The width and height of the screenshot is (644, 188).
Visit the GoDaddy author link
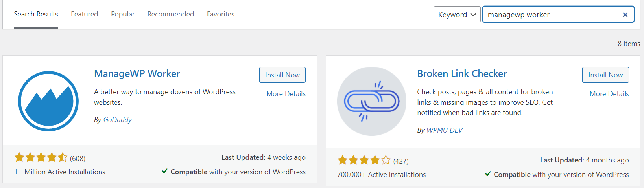[x=117, y=120]
